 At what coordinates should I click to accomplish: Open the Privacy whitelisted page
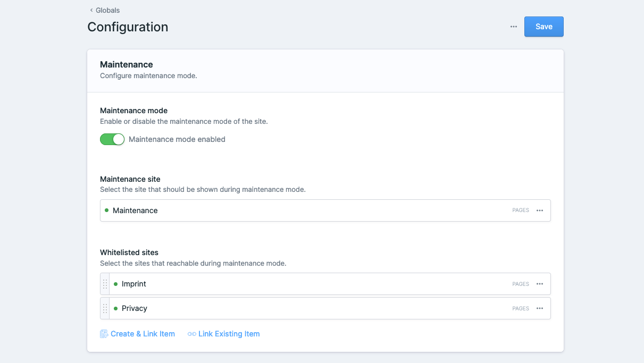pyautogui.click(x=135, y=308)
